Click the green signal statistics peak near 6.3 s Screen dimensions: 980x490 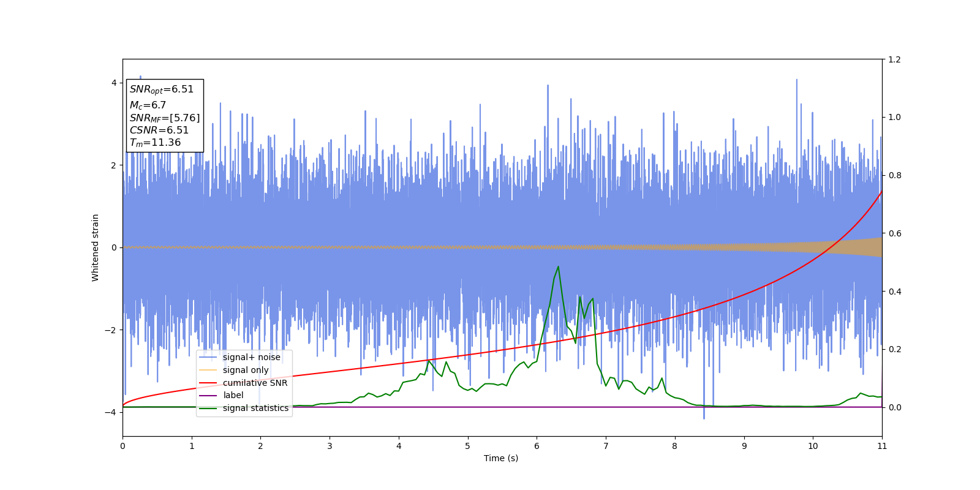click(558, 267)
